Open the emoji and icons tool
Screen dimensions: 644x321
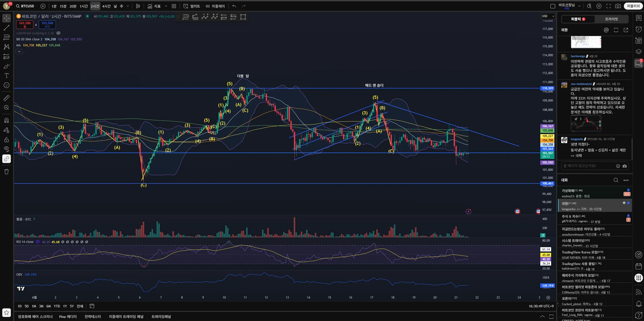pyautogui.click(x=6, y=85)
